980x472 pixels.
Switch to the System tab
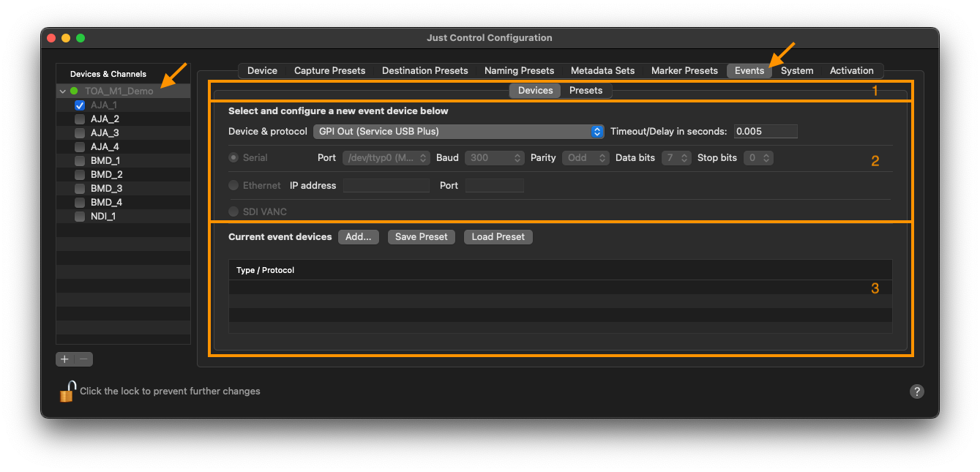797,71
